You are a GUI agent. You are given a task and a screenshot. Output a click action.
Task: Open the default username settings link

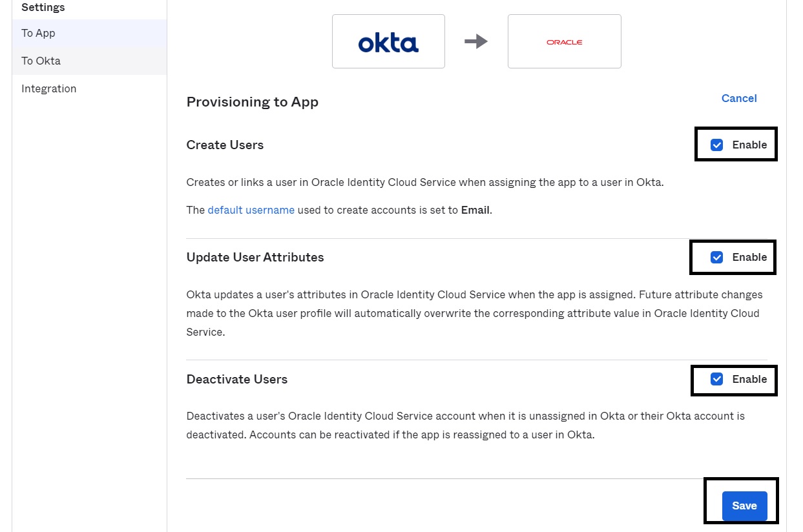[x=251, y=210]
